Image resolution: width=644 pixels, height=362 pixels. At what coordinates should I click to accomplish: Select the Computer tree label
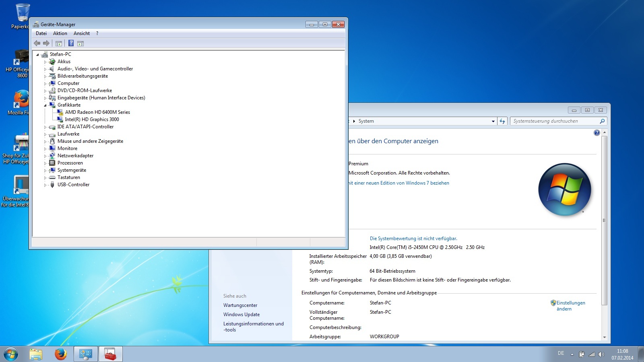click(68, 83)
